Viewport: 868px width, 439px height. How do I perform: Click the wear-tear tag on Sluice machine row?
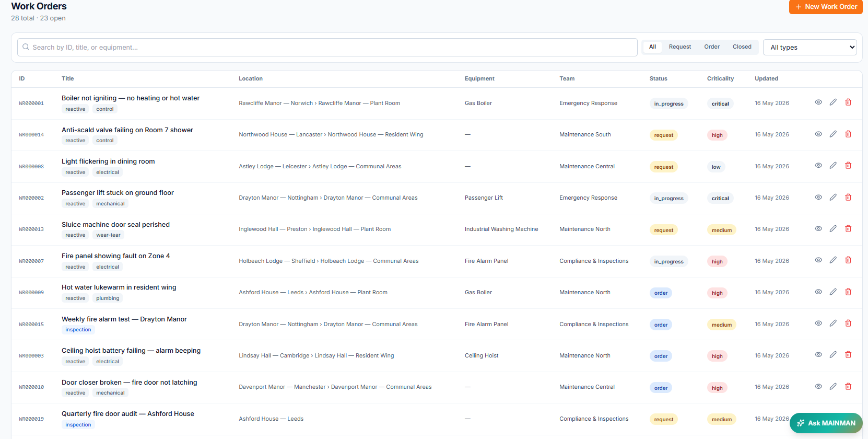coord(108,235)
